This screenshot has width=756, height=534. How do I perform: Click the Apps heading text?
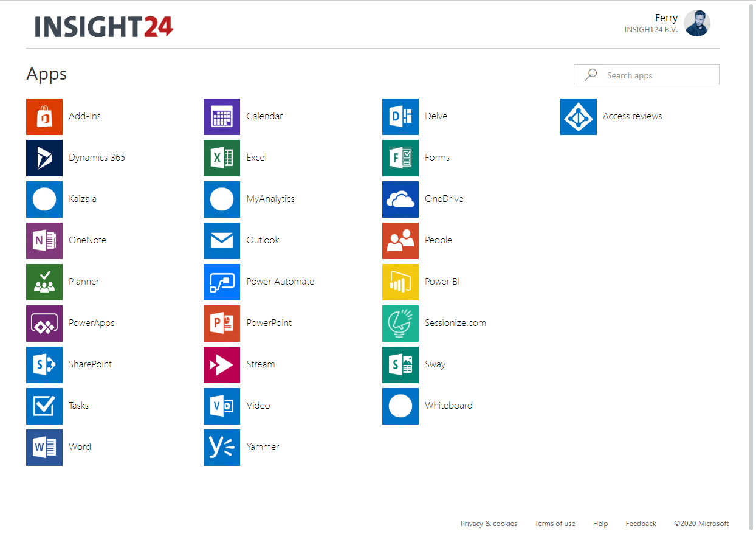(47, 74)
